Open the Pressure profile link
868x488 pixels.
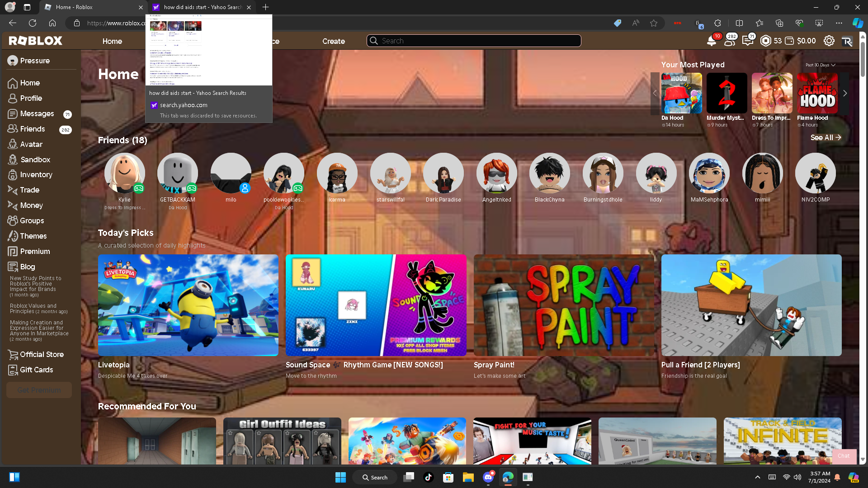pos(29,61)
